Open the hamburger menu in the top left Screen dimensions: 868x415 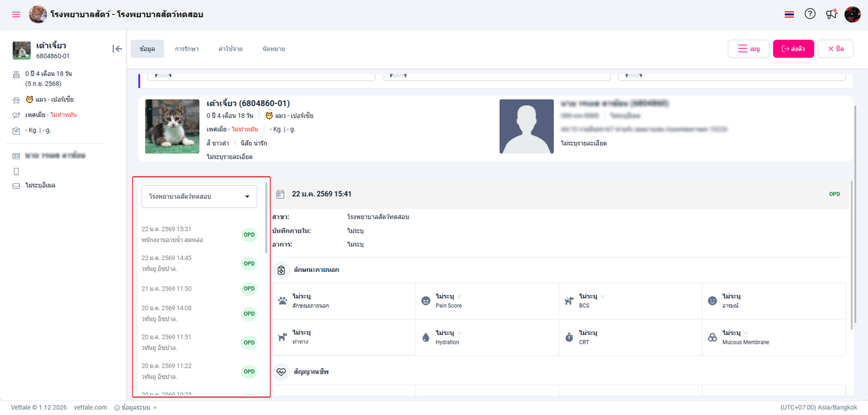coord(16,14)
